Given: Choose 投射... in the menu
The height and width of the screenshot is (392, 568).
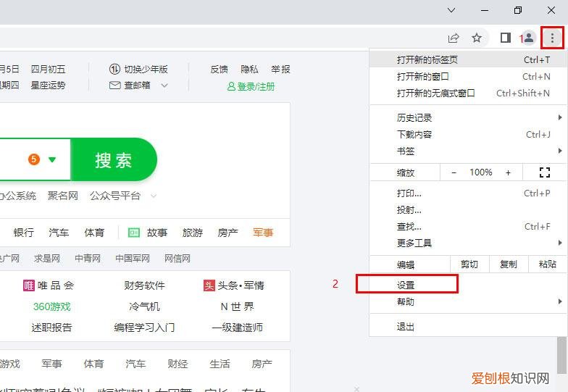Looking at the screenshot, I should coord(467,210).
